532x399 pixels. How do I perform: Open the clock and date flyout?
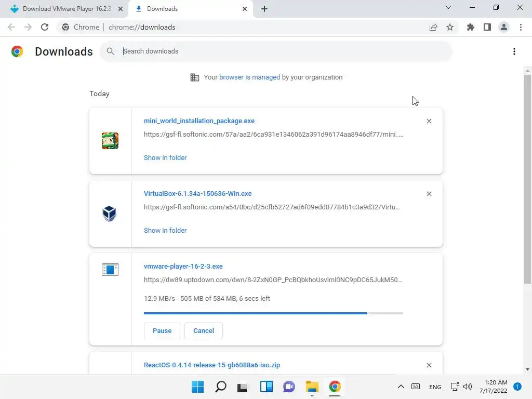pyautogui.click(x=494, y=387)
